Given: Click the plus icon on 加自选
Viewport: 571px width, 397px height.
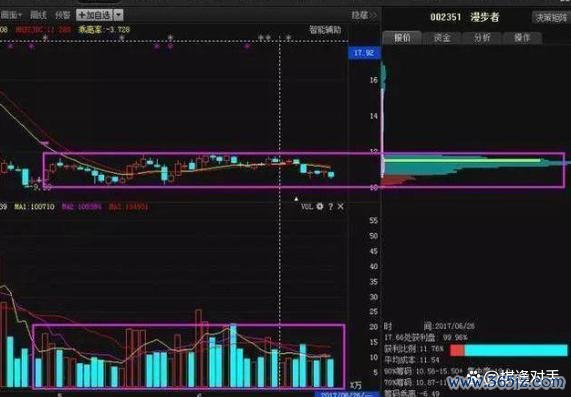Looking at the screenshot, I should pyautogui.click(x=82, y=15).
